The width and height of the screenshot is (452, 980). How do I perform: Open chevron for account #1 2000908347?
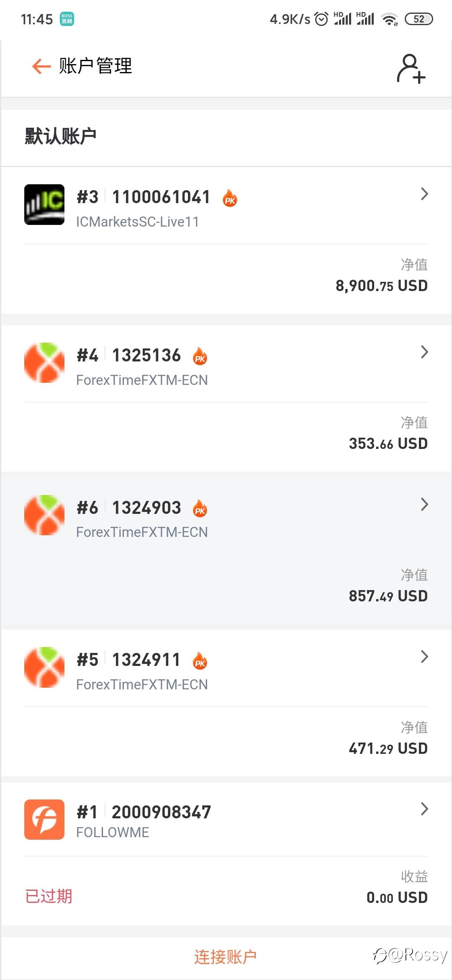point(424,809)
